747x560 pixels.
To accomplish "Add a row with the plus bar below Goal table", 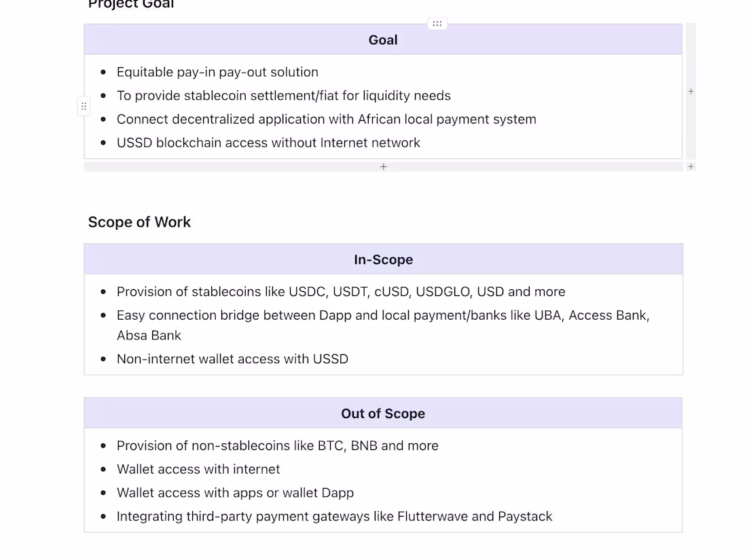I will 383,166.
